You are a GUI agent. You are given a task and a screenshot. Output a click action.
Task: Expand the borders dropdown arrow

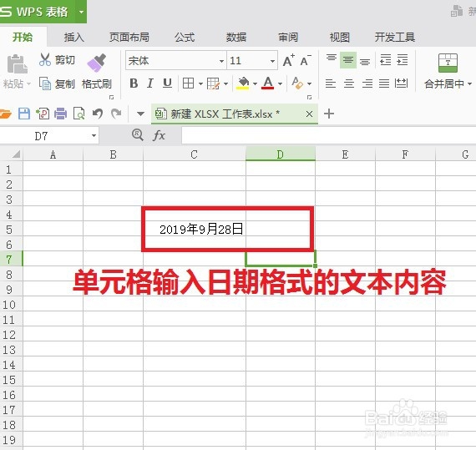200,83
